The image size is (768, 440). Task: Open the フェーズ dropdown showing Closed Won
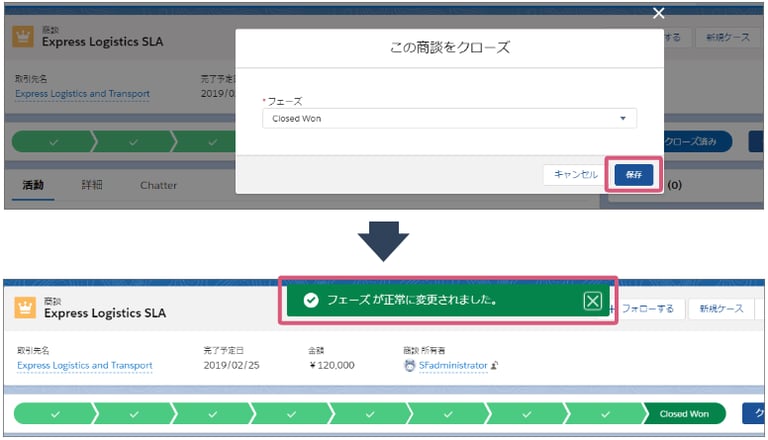click(x=449, y=119)
